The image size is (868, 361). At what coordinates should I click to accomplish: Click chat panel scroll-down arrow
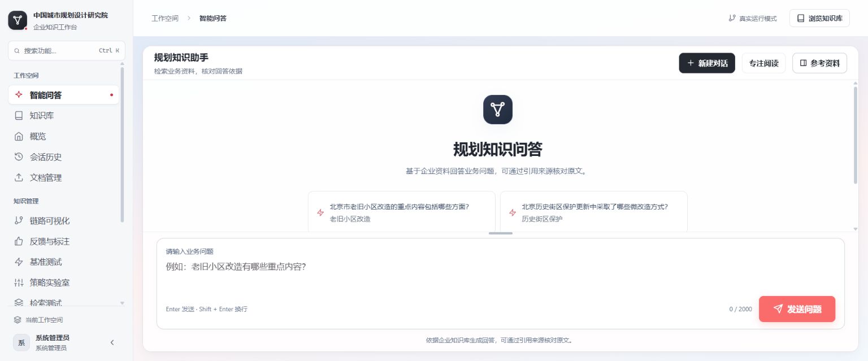click(856, 229)
